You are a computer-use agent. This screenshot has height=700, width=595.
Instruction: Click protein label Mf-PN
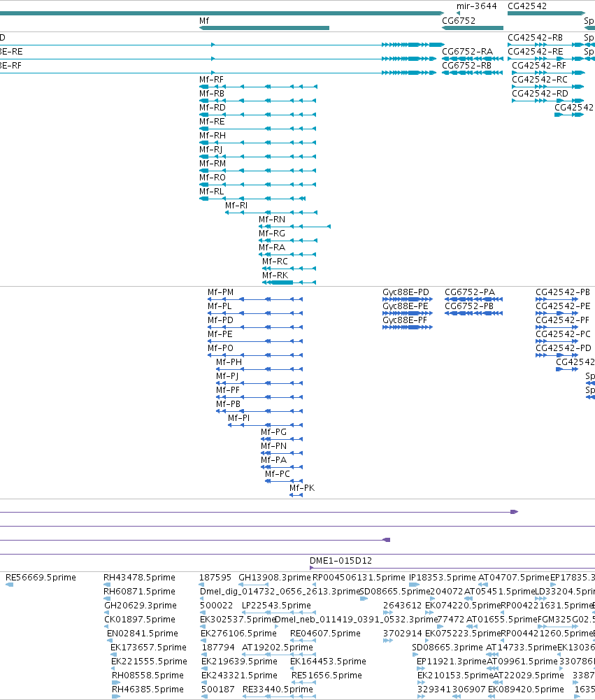click(x=273, y=446)
